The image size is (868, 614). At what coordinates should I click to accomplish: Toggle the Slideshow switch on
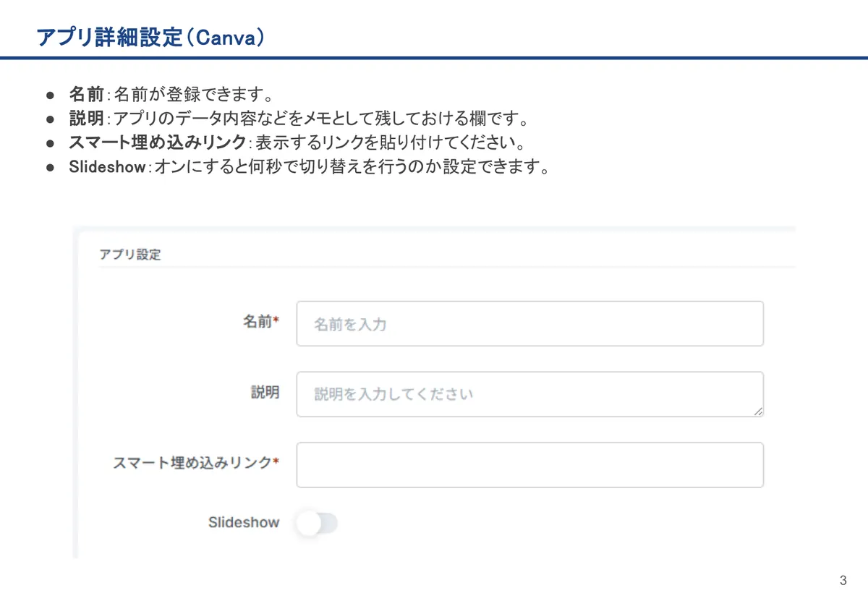pyautogui.click(x=317, y=523)
